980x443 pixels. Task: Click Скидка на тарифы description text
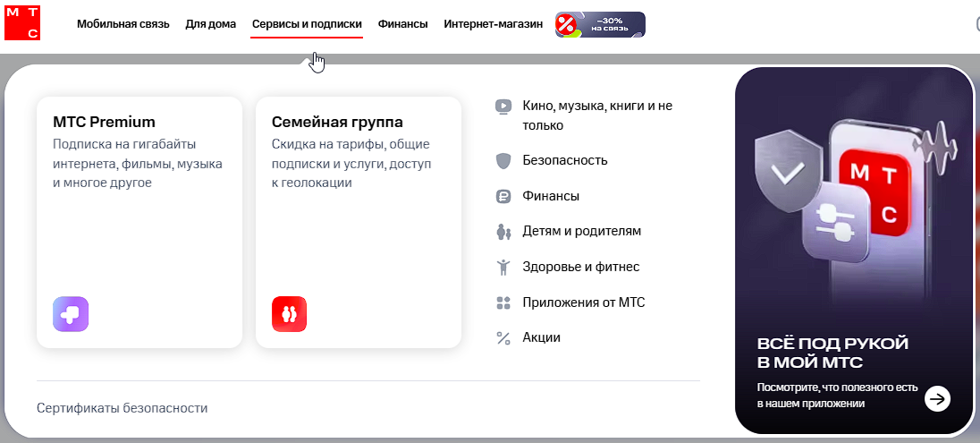coord(352,164)
